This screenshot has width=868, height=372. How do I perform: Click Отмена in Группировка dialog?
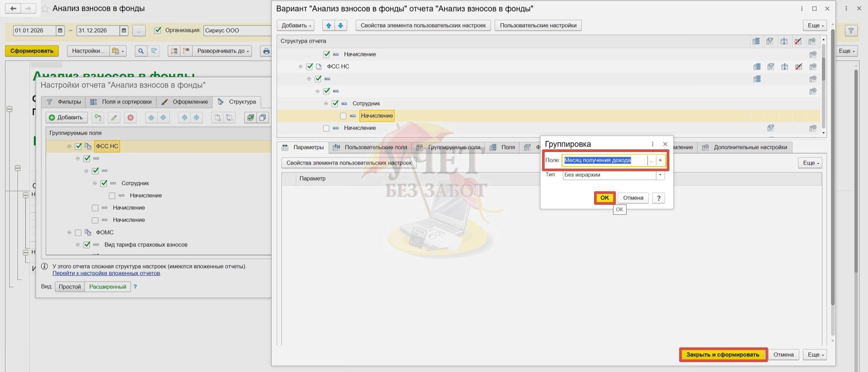point(633,198)
